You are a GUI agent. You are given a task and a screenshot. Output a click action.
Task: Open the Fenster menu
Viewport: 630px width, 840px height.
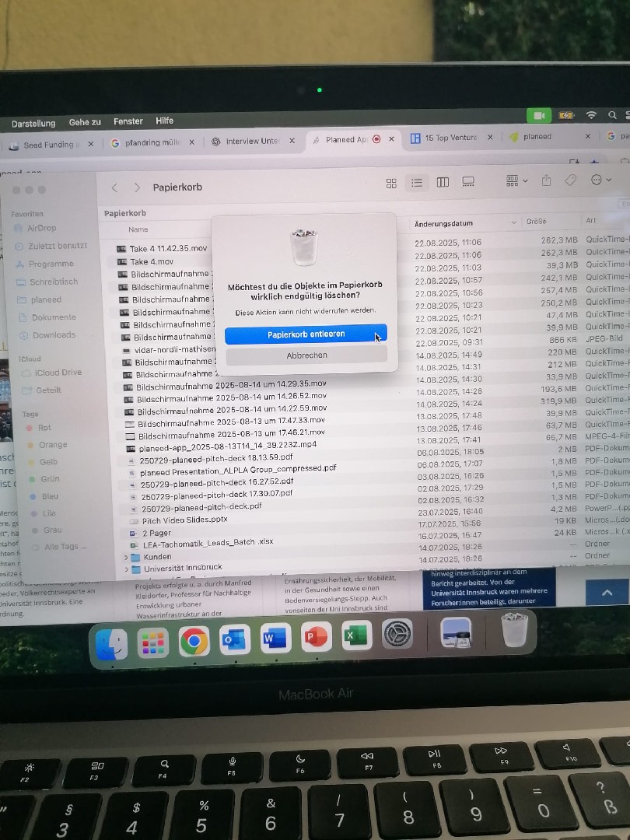tap(128, 121)
